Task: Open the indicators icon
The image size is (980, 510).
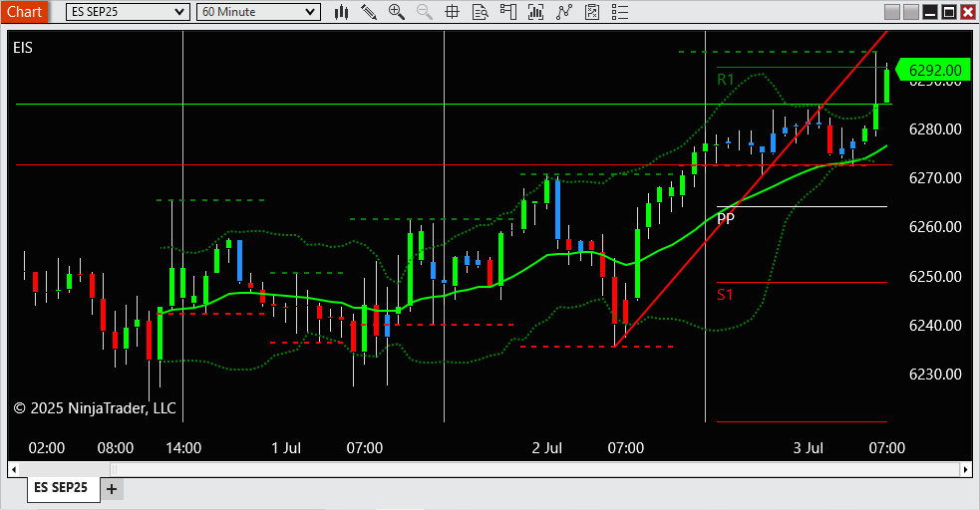Action: (x=535, y=12)
